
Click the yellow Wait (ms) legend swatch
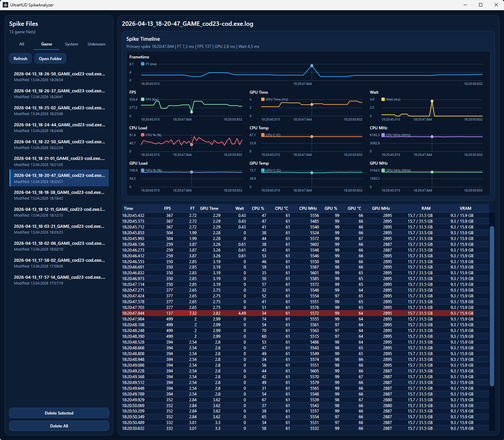(383, 99)
